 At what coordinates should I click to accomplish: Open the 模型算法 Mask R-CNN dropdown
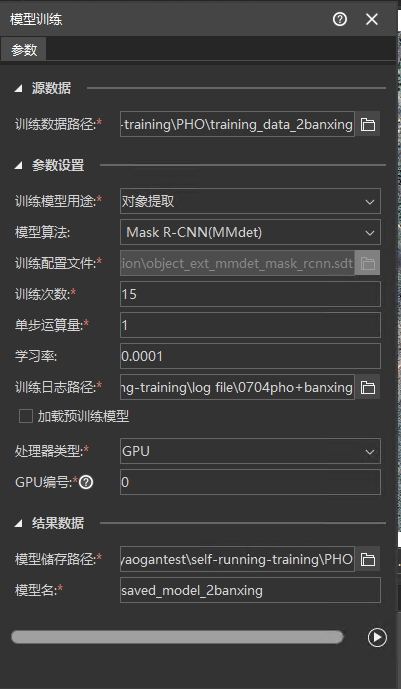(x=250, y=232)
